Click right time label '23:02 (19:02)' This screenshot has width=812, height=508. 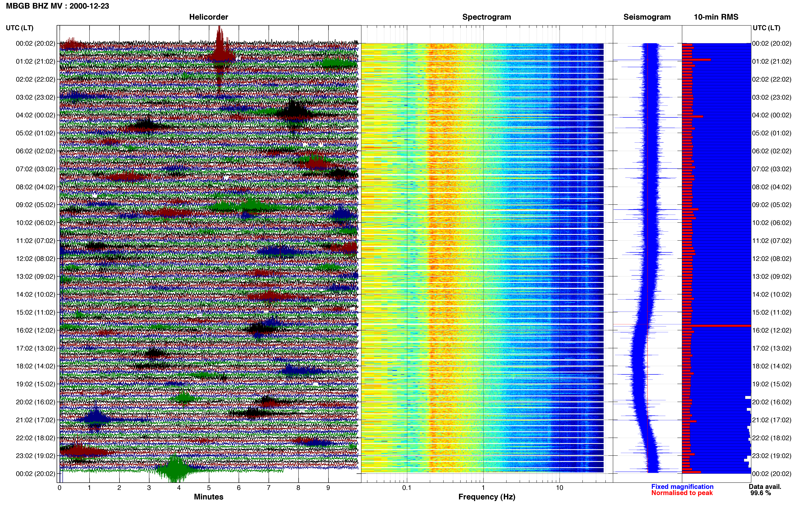[x=772, y=456]
